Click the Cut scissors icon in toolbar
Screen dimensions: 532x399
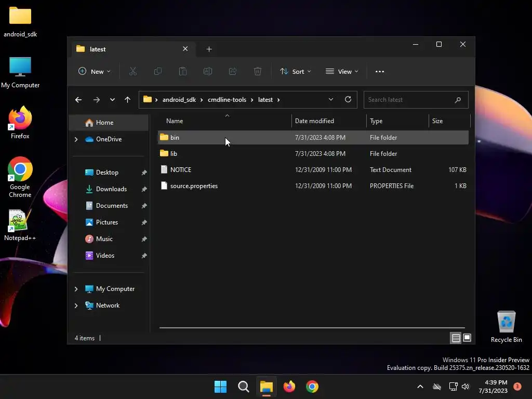pyautogui.click(x=132, y=71)
